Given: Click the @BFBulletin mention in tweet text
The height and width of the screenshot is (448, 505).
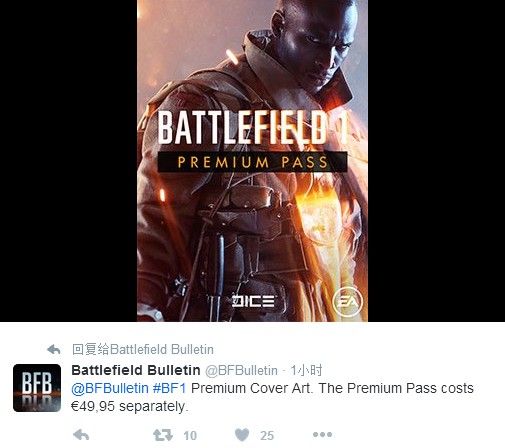Looking at the screenshot, I should pos(110,388).
